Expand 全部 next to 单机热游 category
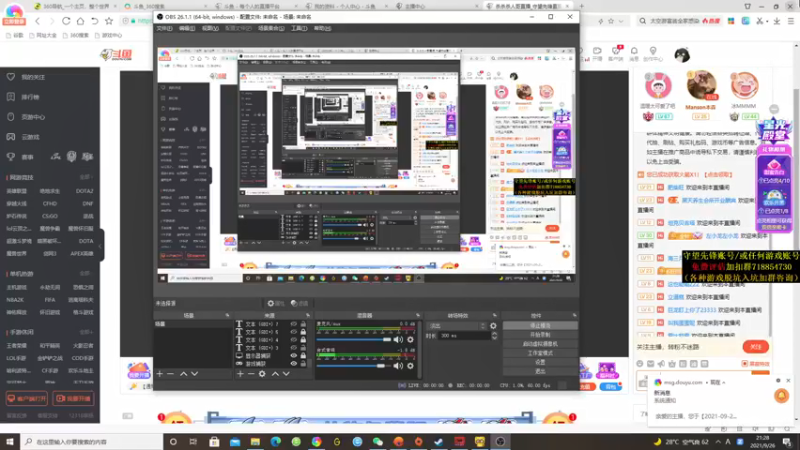Screen dimensions: 800x450 pyautogui.click(x=86, y=274)
